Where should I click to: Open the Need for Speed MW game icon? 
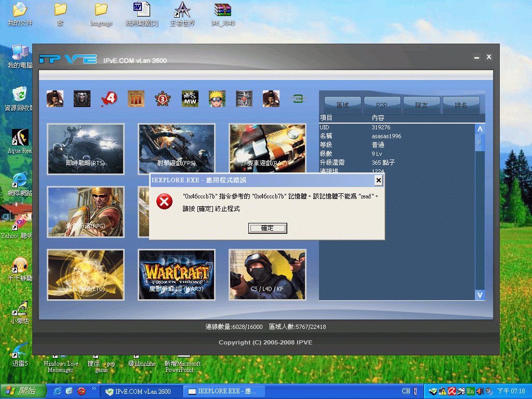point(190,99)
